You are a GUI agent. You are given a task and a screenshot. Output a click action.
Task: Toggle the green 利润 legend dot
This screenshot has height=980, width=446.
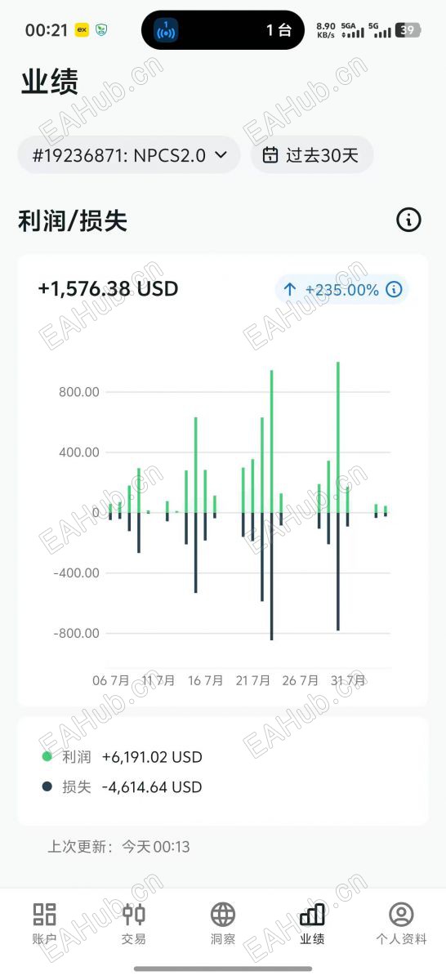[x=47, y=757]
